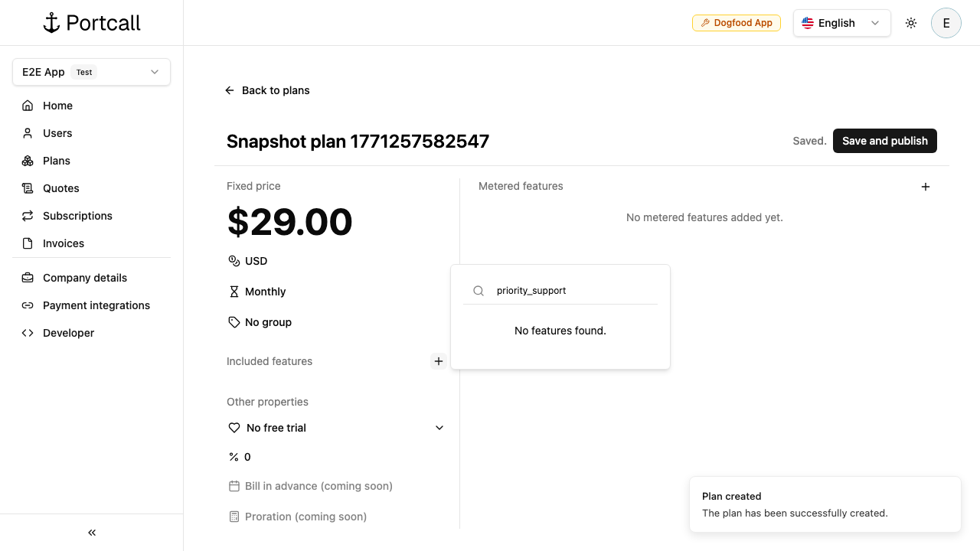
Task: Click the add included feature plus icon
Action: pyautogui.click(x=439, y=361)
